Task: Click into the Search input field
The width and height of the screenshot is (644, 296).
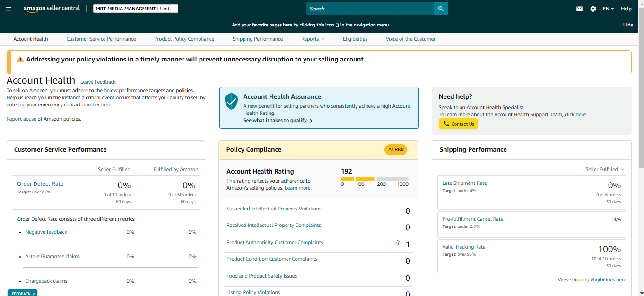Action: [370, 9]
